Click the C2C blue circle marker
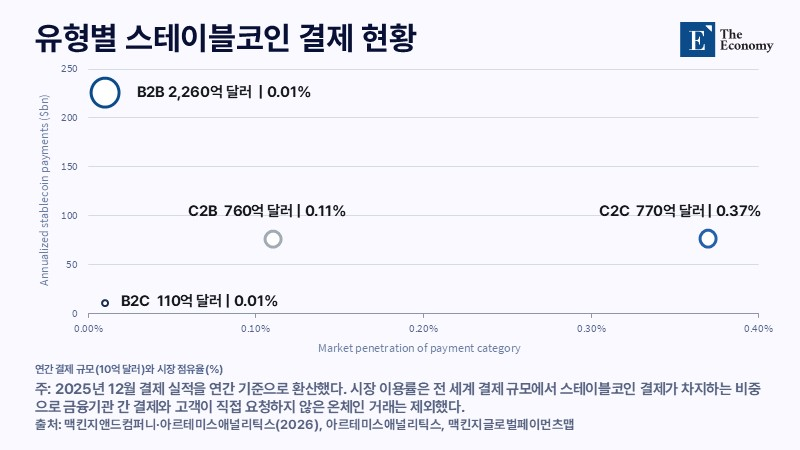Screen dimensions: 800x450 point(708,238)
